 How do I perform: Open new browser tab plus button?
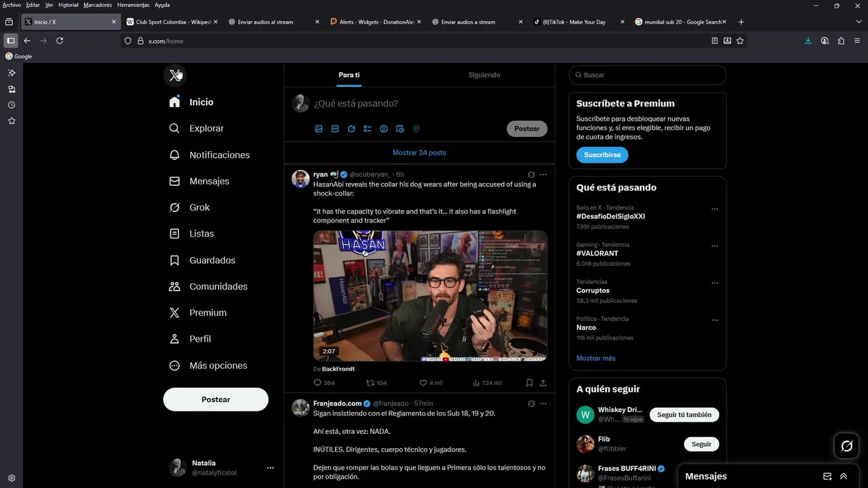point(741,22)
